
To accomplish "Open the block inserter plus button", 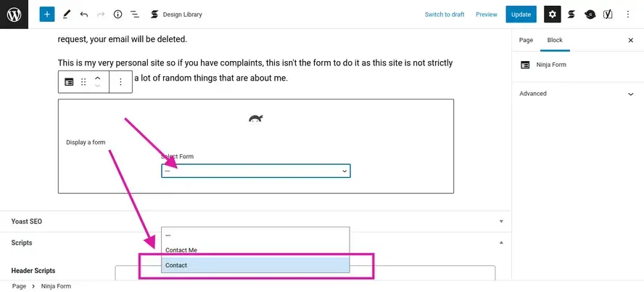I will 47,14.
